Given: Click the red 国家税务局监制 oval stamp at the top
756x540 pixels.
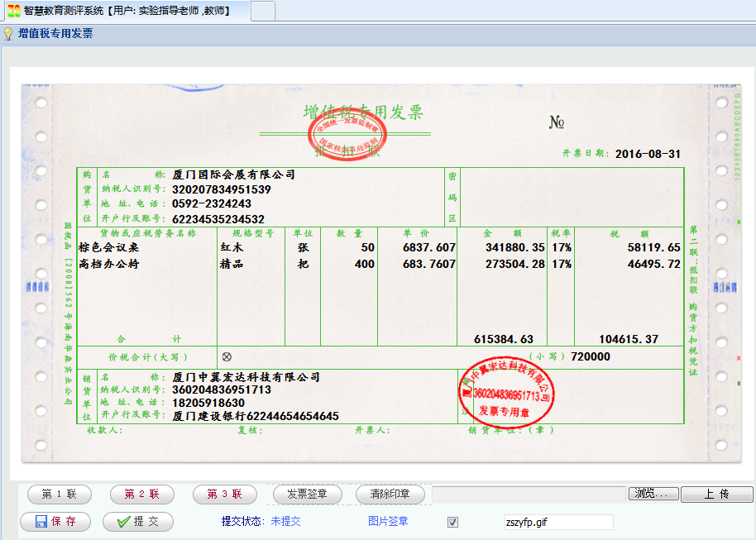Looking at the screenshot, I should pyautogui.click(x=347, y=136).
